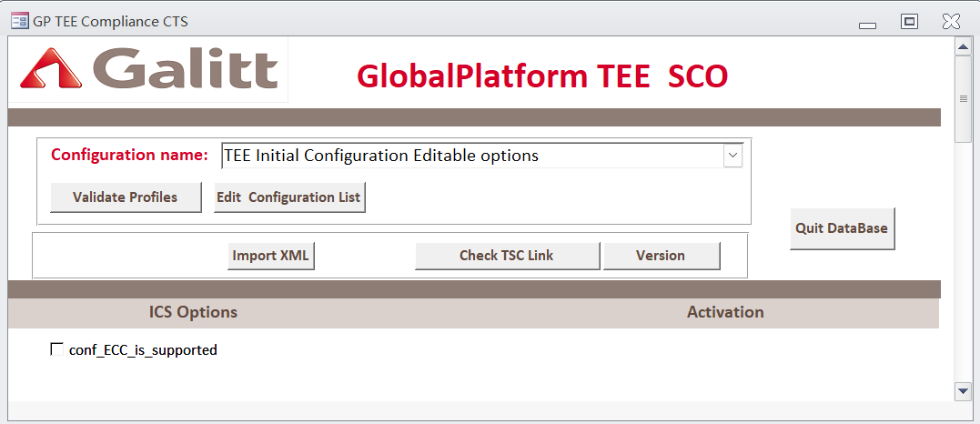Run Check TSC Link
The height and width of the screenshot is (424, 980).
click(x=507, y=256)
